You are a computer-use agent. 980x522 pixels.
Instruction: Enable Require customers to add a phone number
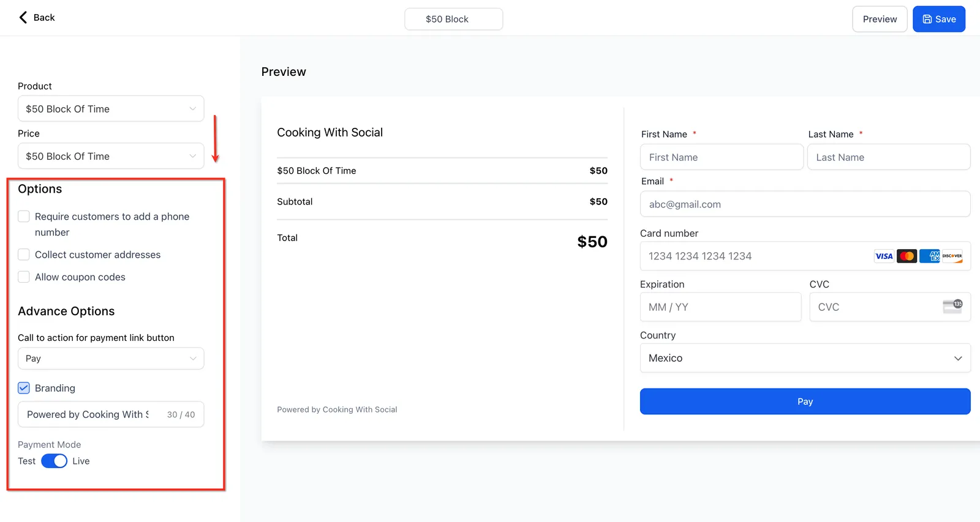pyautogui.click(x=24, y=217)
